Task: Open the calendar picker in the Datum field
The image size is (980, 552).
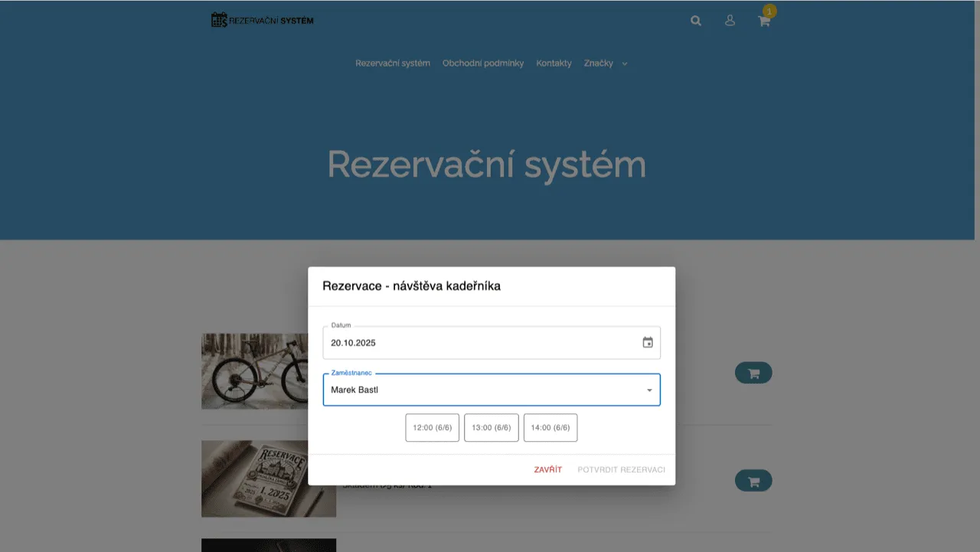Action: pos(647,342)
